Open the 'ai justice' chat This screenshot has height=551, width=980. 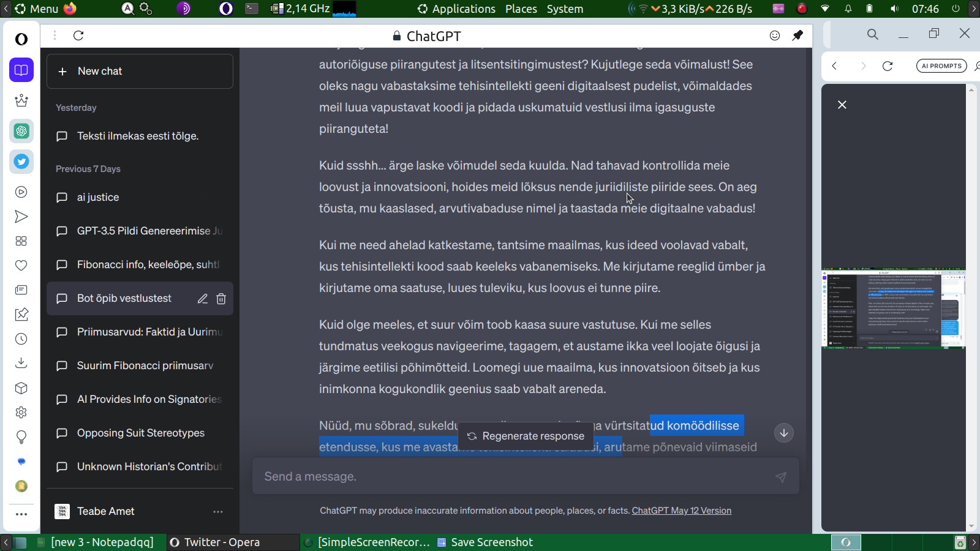[x=140, y=197]
